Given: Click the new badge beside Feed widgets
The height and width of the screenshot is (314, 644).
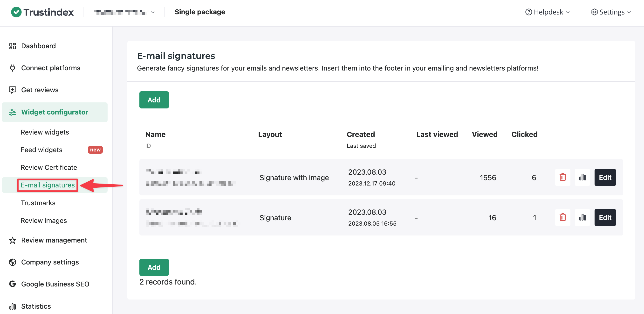Looking at the screenshot, I should [95, 150].
